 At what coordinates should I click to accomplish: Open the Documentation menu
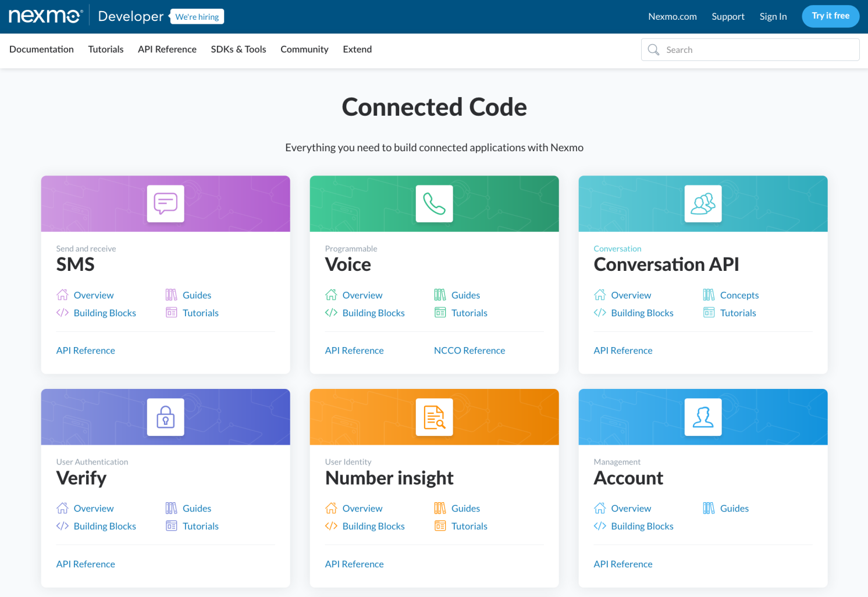pyautogui.click(x=41, y=49)
